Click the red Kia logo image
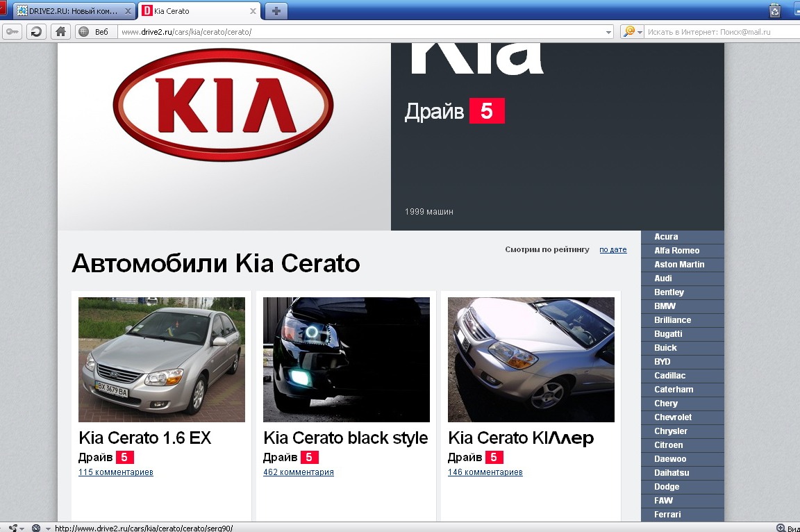 [223, 105]
